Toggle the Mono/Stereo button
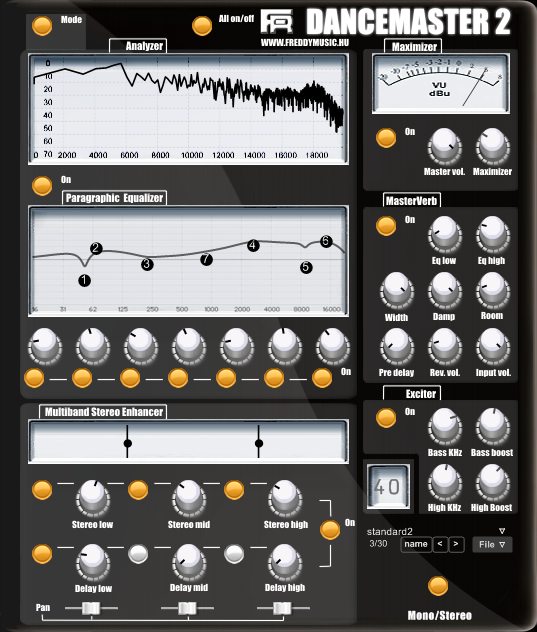 click(x=438, y=586)
